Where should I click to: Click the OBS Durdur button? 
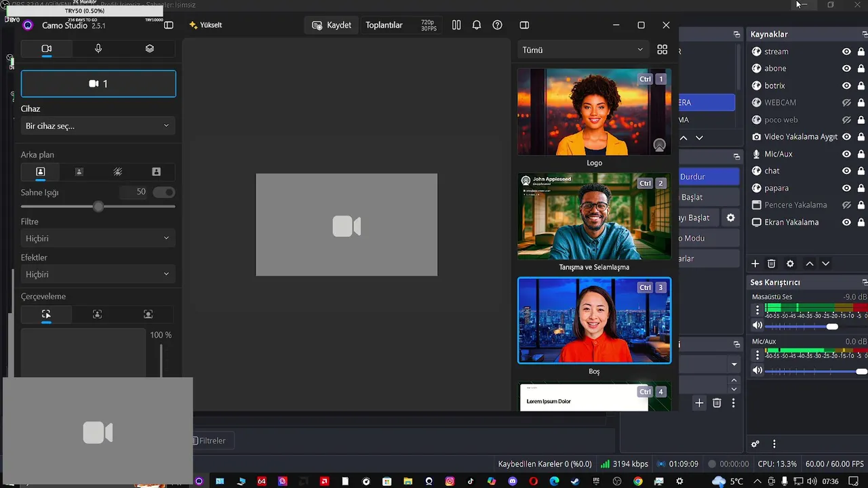709,177
